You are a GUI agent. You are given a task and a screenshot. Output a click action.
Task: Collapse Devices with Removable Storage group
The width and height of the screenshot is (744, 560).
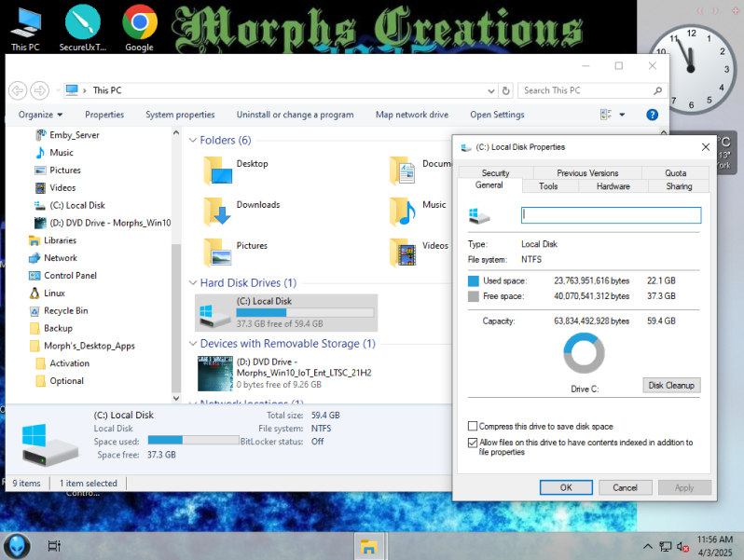[193, 343]
